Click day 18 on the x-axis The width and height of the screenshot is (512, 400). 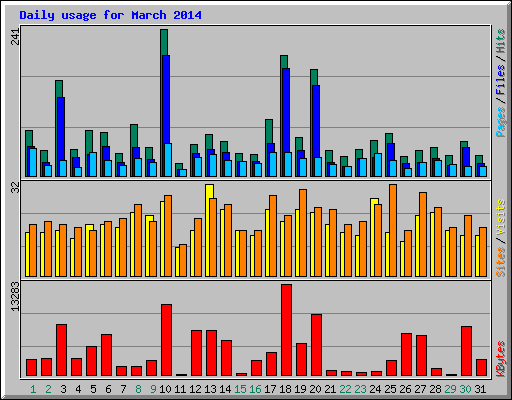(x=285, y=389)
